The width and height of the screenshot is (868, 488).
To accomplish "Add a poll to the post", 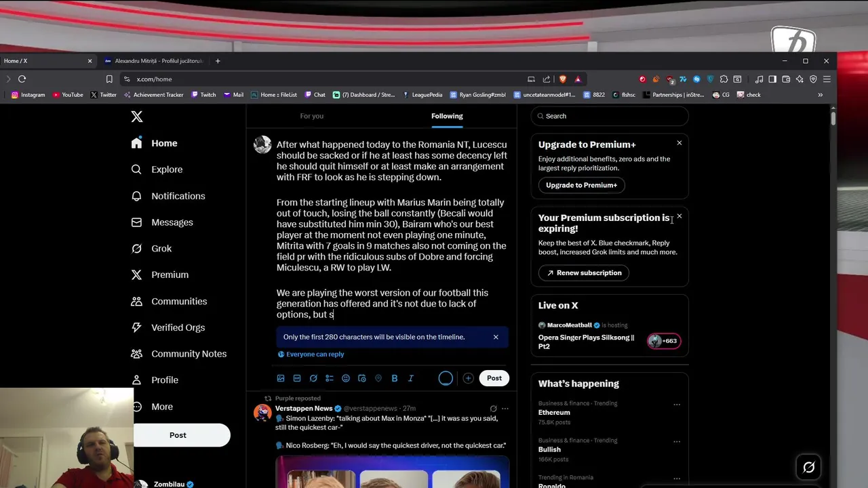I will pyautogui.click(x=330, y=378).
